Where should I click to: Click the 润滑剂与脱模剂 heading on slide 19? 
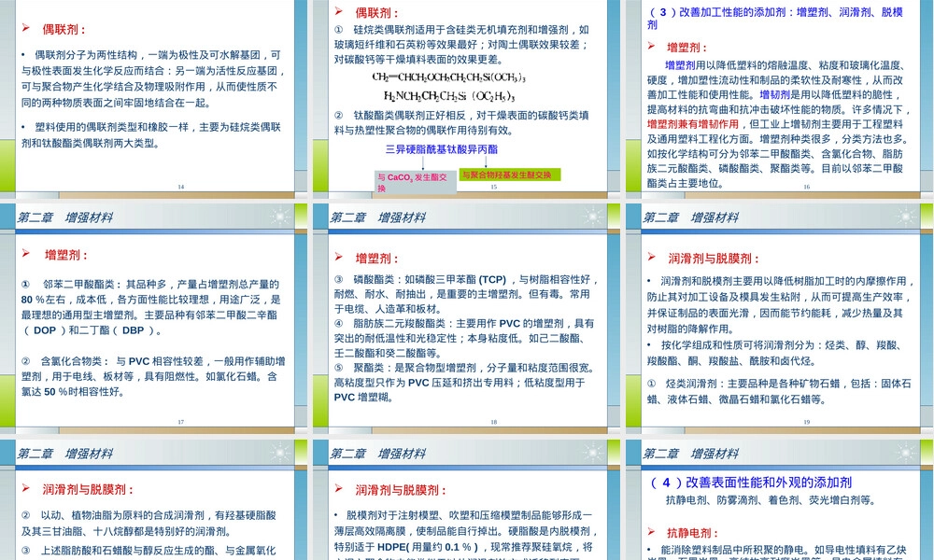[714, 259]
